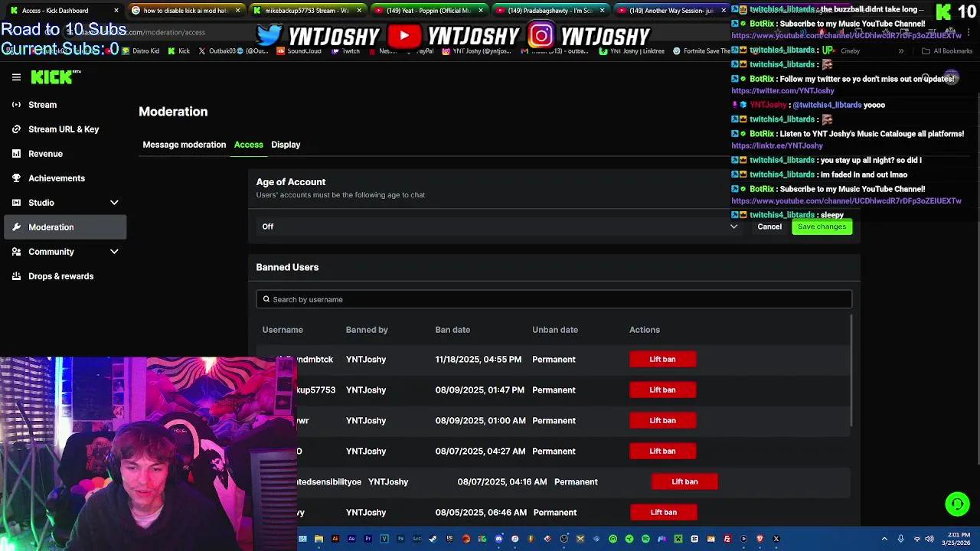This screenshot has width=980, height=551.
Task: Open Wi-Fi network tray icon
Action: click(917, 539)
